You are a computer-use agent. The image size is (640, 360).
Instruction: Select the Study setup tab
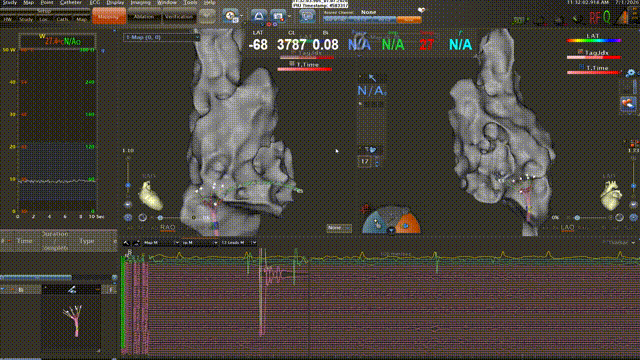[x=26, y=19]
